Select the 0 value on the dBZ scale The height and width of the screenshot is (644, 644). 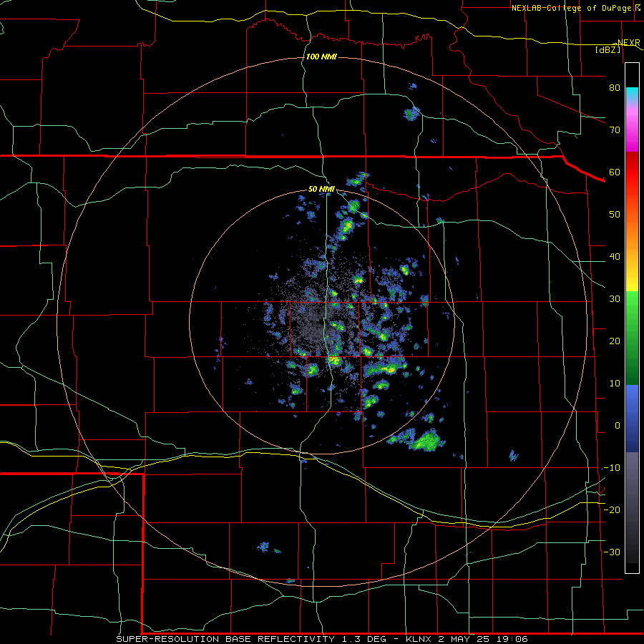pos(618,426)
